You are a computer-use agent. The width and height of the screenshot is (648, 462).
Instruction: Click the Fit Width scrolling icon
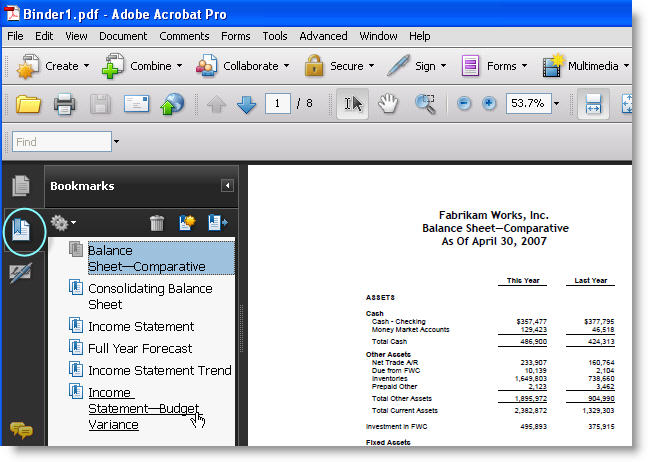click(x=593, y=104)
